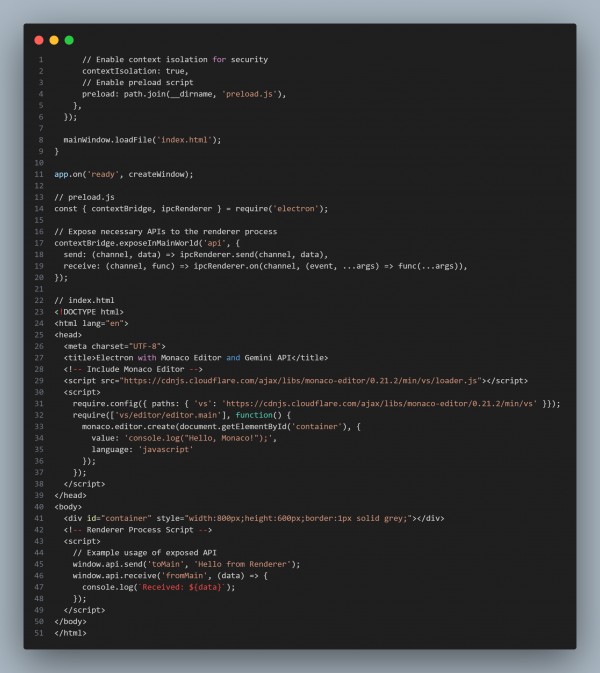Screen dimensions: 600x673
Task: Click the window.api.receive('fromMain') line
Action: tap(170, 576)
